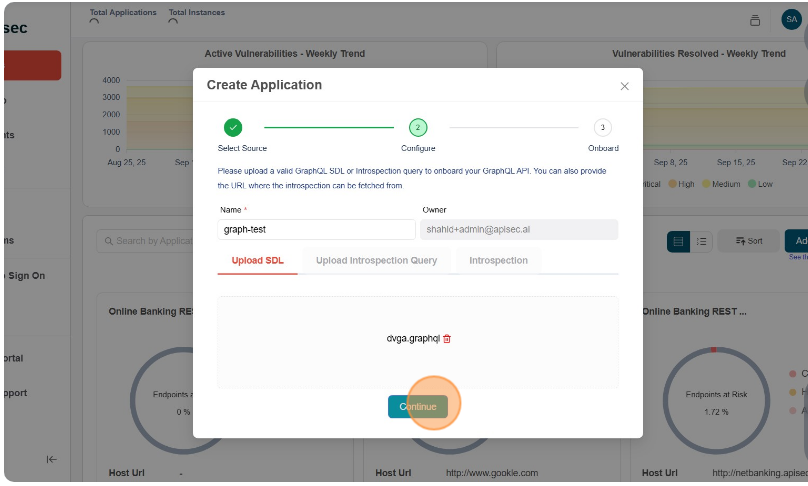Click the Onboard step 3 circle
Image resolution: width=808 pixels, height=486 pixels.
pos(602,127)
